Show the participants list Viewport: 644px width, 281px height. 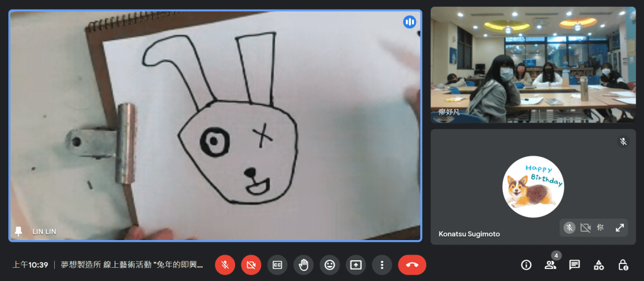pyautogui.click(x=550, y=265)
